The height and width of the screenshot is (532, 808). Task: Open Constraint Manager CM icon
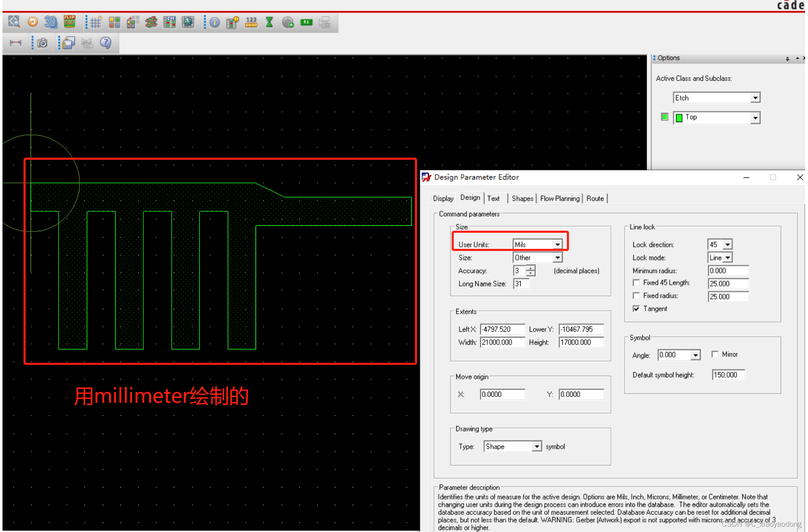point(169,22)
